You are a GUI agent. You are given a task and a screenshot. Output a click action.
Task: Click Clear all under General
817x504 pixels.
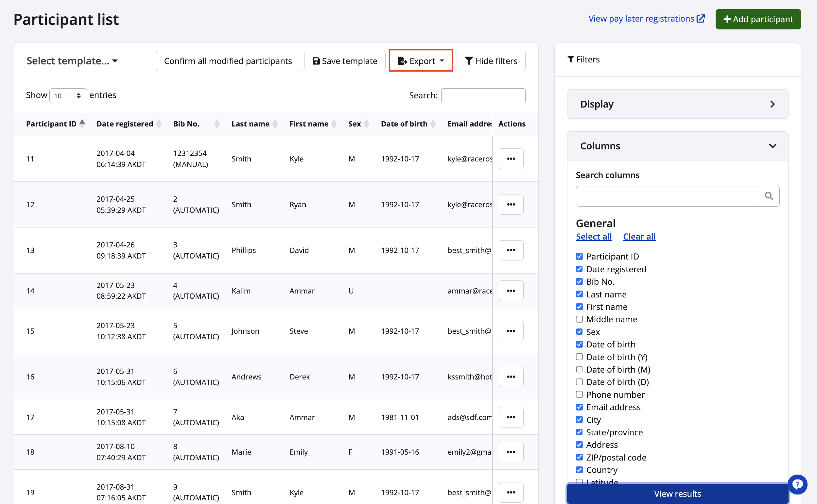639,236
